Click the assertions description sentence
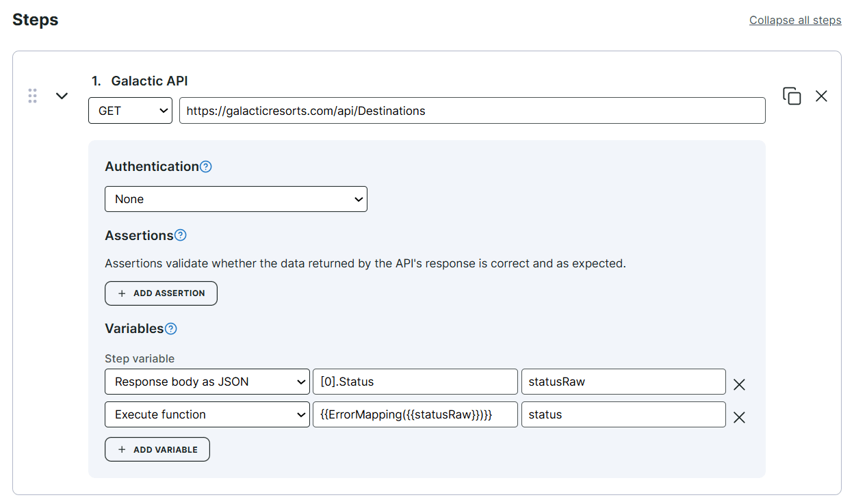Viewport: 854px width, 504px height. click(x=365, y=263)
